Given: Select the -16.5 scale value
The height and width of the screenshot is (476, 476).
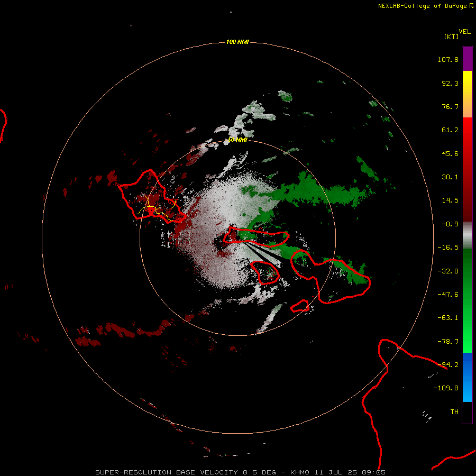Looking at the screenshot, I should (x=448, y=248).
